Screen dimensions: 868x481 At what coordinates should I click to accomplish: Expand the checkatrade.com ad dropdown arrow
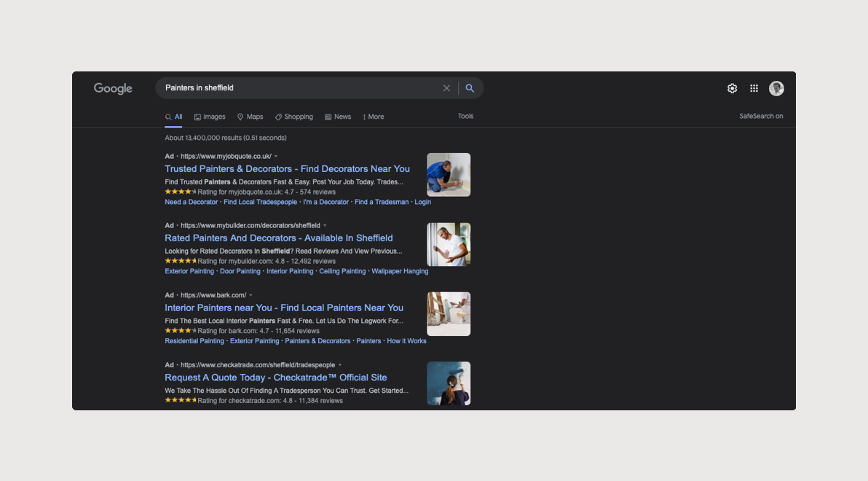point(340,365)
